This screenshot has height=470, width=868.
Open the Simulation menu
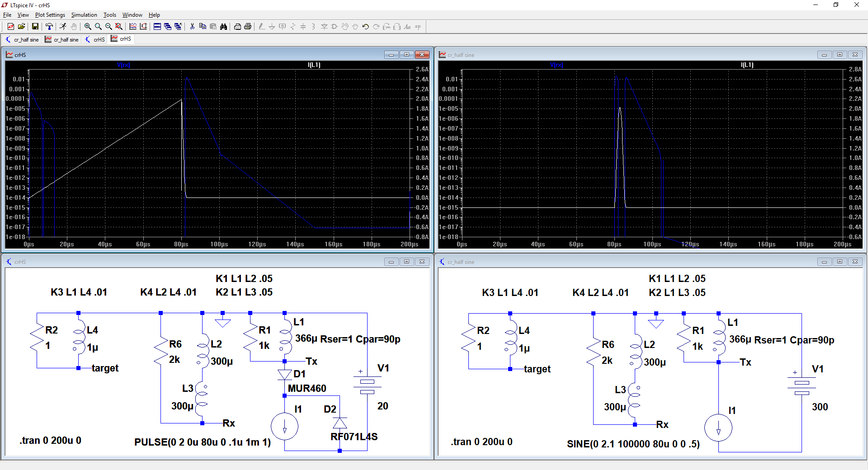tap(84, 15)
